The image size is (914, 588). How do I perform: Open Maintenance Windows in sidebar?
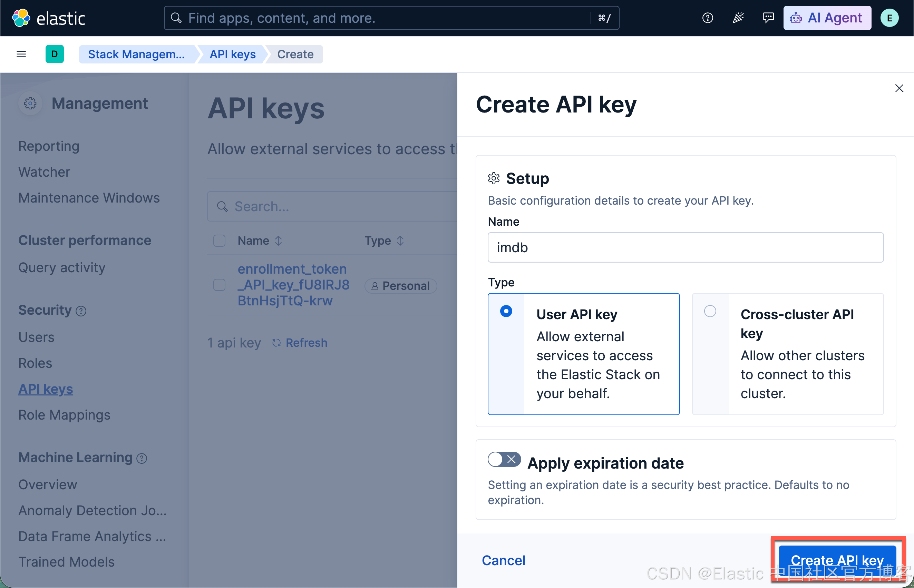coord(89,198)
